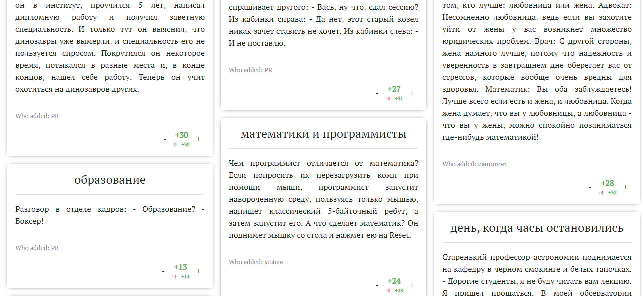The height and width of the screenshot is (296, 644).
Task: Click the +24 rating score
Action: click(394, 281)
